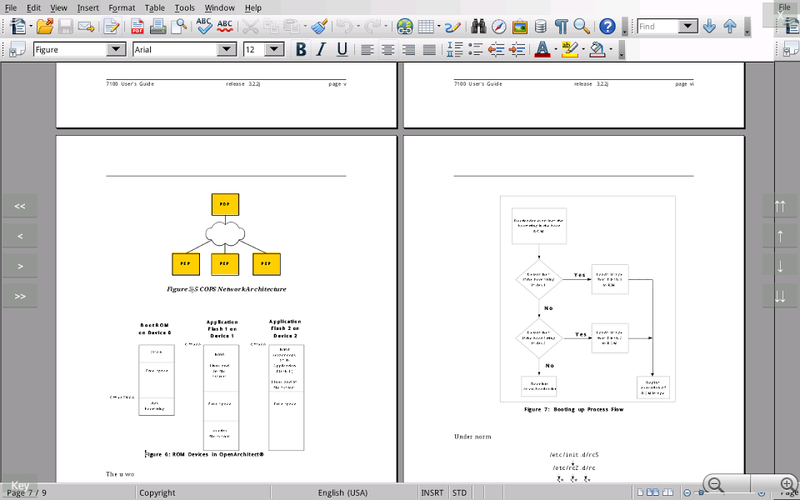Apply yellow Highlighting color
Viewport: 800px width, 500px height.
coord(569,49)
